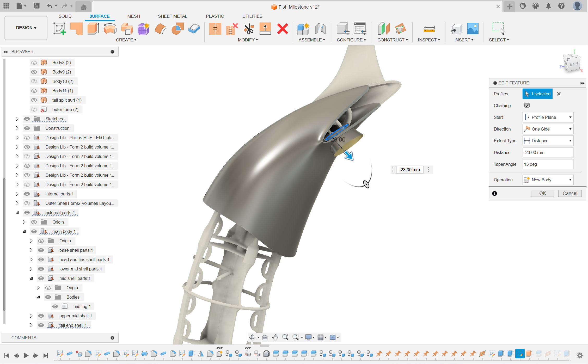Switch to the SOLID tab
Viewport: 588px width, 364px height.
pyautogui.click(x=65, y=16)
